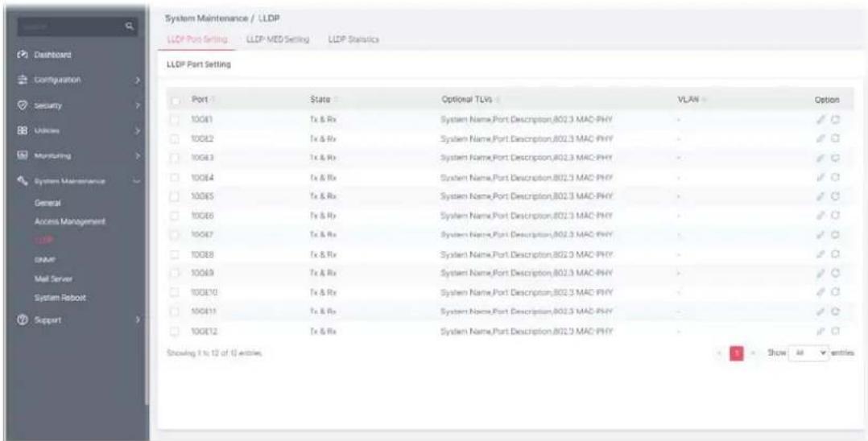Check the box for port 10GE1
Screen dimensions: 868x441
click(176, 118)
